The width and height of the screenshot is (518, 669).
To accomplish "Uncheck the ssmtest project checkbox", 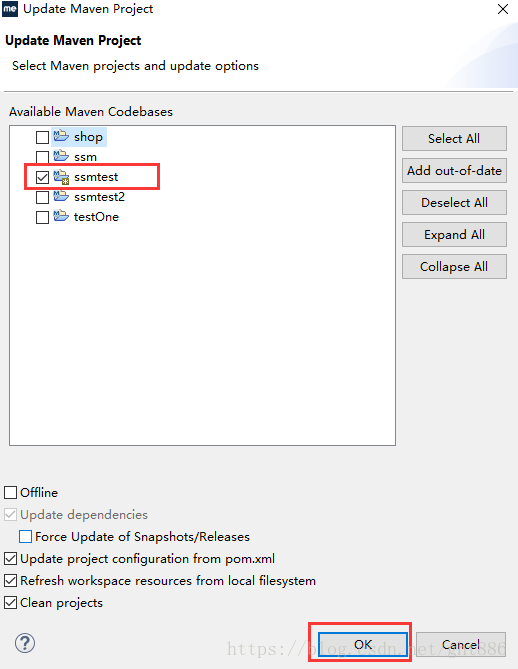I will pyautogui.click(x=42, y=177).
